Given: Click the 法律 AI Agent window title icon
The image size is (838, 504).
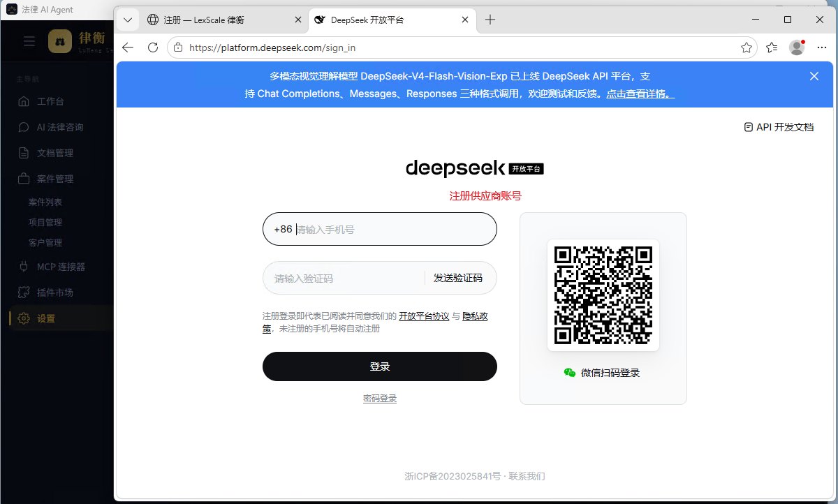Looking at the screenshot, I should point(11,10).
